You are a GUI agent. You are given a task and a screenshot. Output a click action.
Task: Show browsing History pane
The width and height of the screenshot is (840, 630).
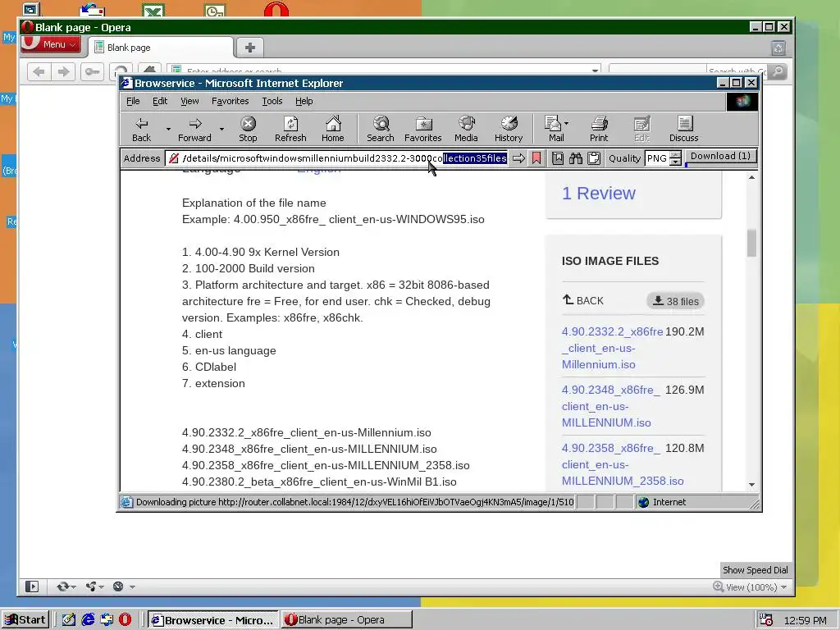point(509,129)
